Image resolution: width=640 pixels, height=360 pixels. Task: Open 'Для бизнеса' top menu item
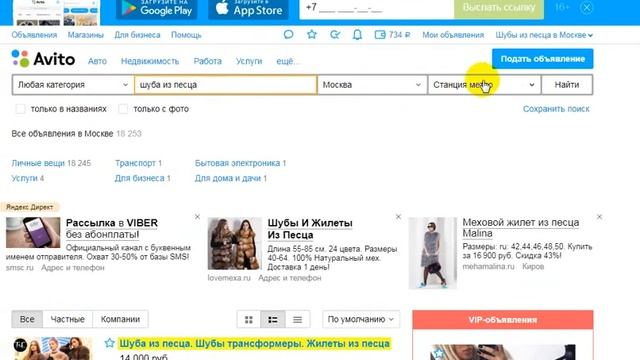137,35
